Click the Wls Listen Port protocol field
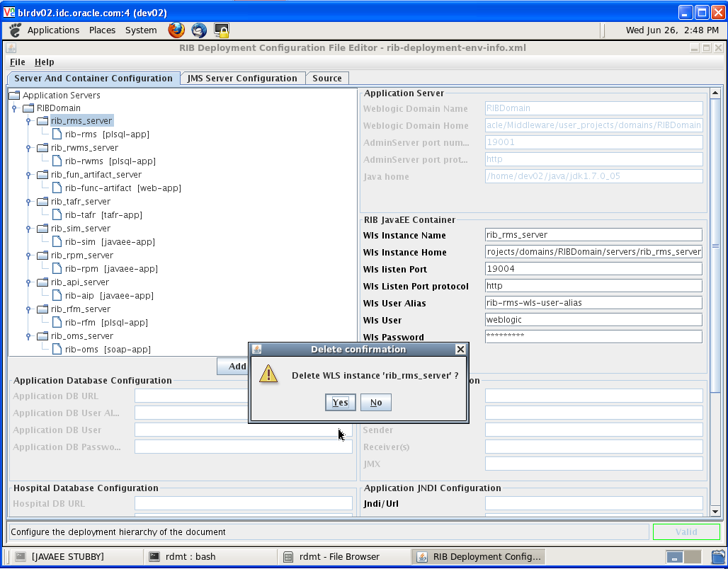This screenshot has width=728, height=569. (593, 286)
